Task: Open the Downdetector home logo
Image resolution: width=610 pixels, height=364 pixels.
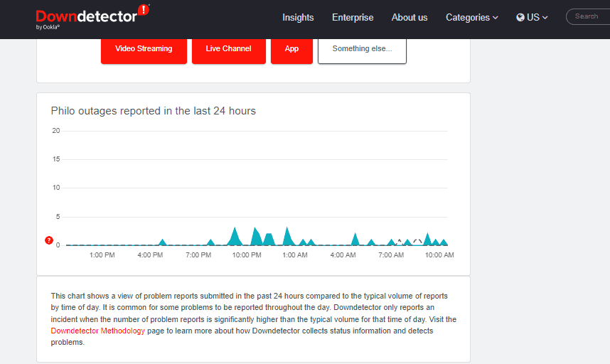Action: 92,16
